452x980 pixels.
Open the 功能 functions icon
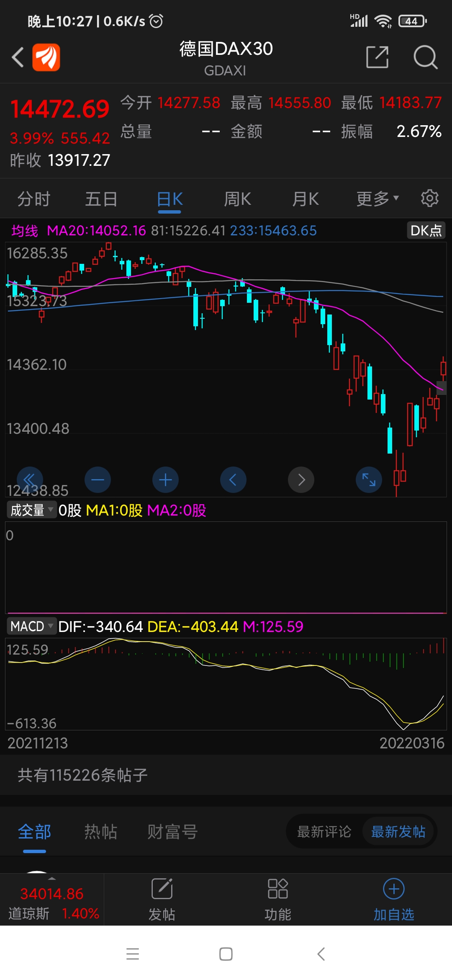tap(278, 900)
